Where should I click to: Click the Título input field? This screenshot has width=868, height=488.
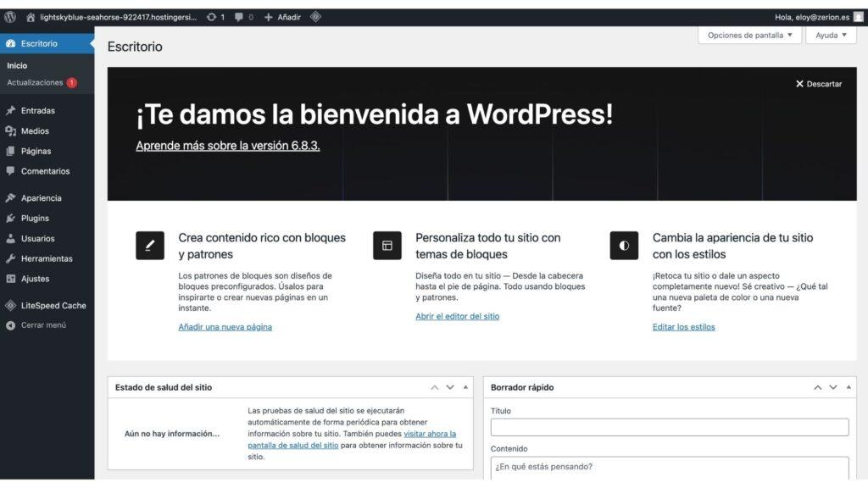669,426
